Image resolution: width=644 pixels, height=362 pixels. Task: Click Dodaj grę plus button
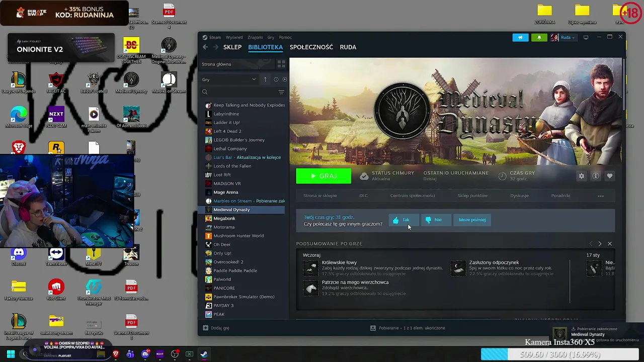pos(216,328)
